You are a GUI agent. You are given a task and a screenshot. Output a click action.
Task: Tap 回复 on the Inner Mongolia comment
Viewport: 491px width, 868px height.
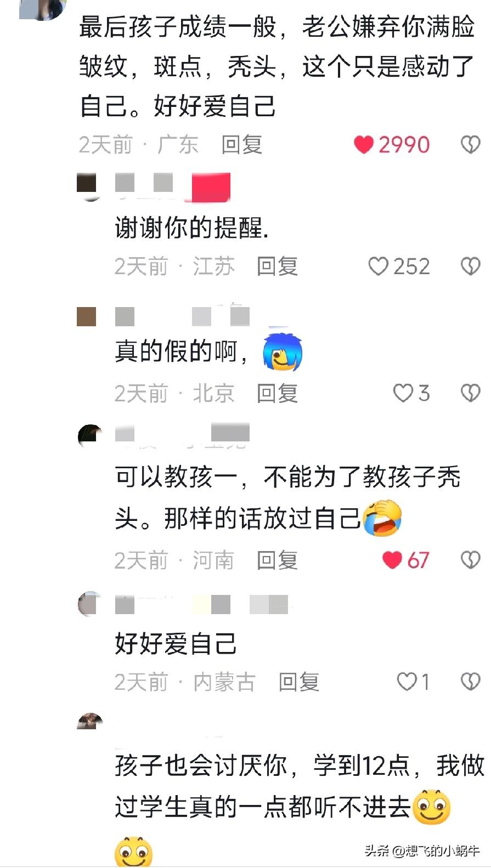(299, 682)
